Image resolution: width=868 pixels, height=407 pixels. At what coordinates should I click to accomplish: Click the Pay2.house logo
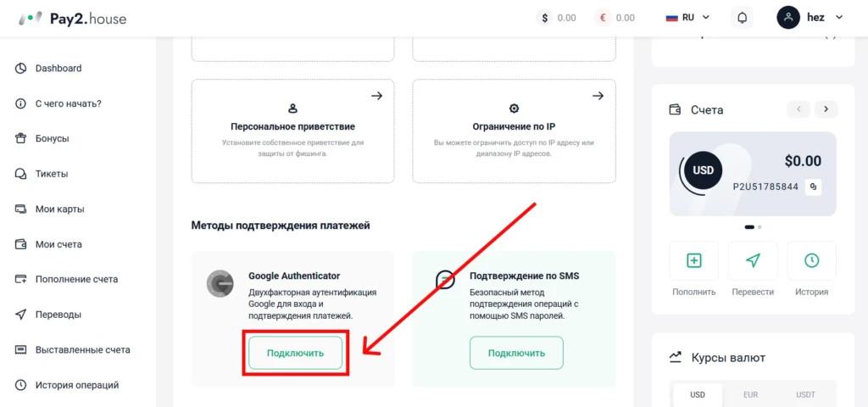point(73,19)
